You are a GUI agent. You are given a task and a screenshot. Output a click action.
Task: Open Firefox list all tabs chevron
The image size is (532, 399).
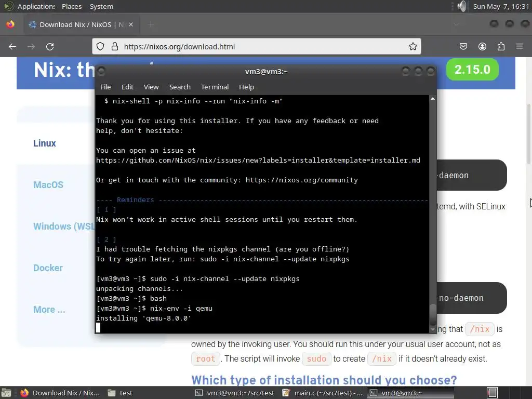[456, 24]
